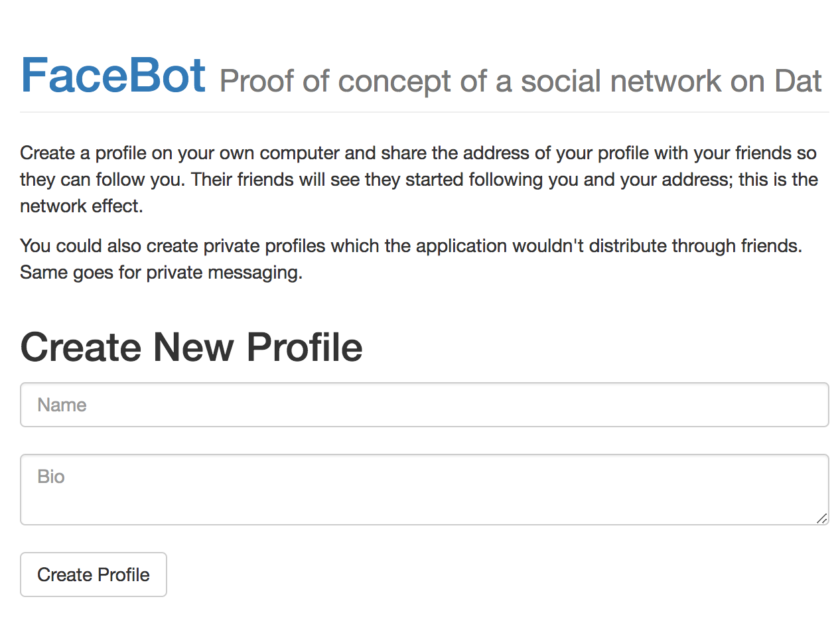The width and height of the screenshot is (840, 617).
Task: Click the word "Dat" in the subtitle
Action: (x=798, y=81)
